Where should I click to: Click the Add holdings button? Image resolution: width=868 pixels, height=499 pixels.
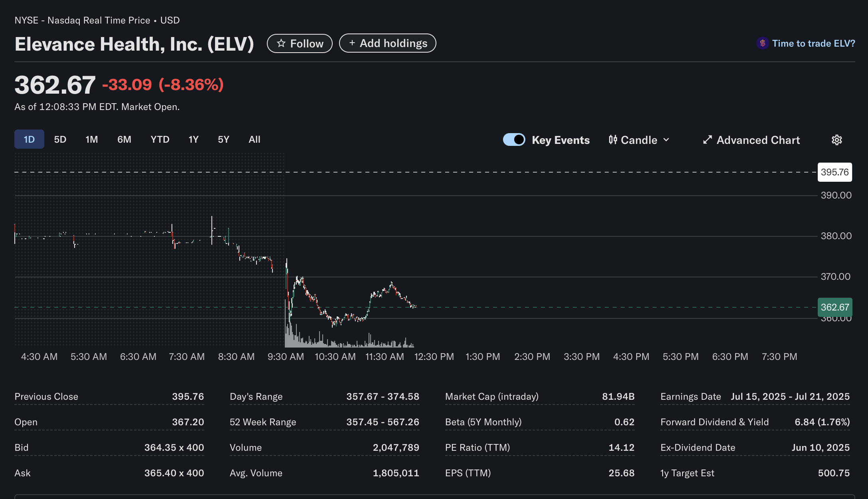coord(387,43)
